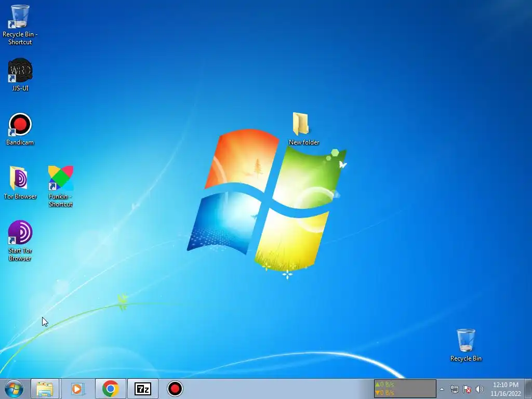
Task: Select the Funkin - Shortcut icon
Action: (60, 187)
